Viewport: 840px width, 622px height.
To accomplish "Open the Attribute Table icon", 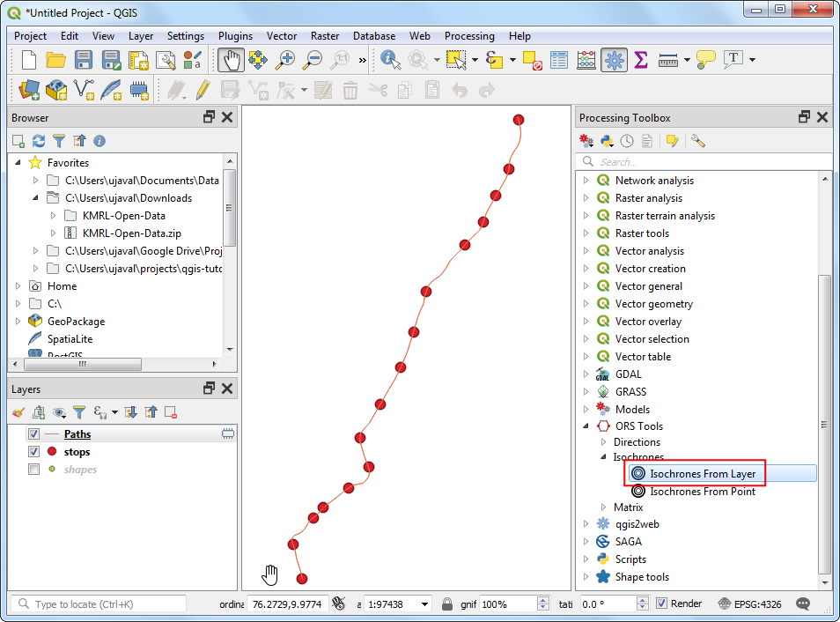I will (x=559, y=60).
